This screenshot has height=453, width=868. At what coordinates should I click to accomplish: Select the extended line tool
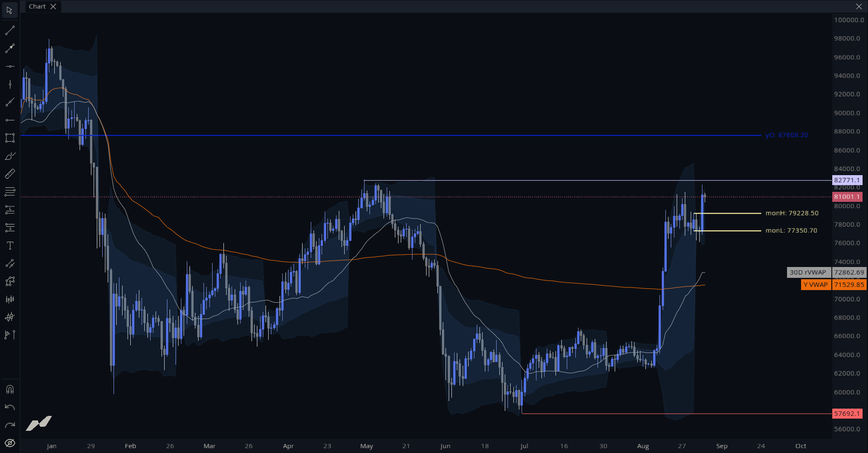pyautogui.click(x=9, y=102)
